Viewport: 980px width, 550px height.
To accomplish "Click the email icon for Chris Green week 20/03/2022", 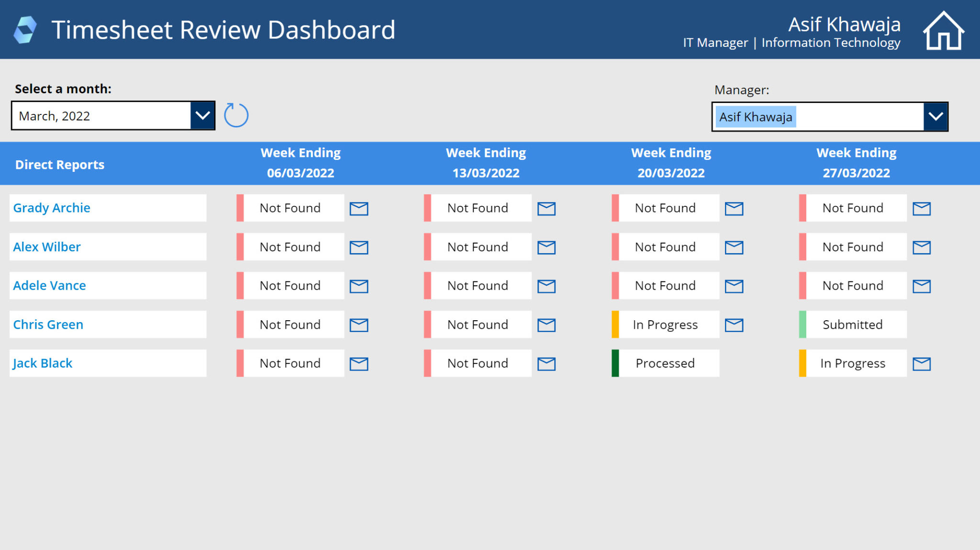I will [x=734, y=324].
